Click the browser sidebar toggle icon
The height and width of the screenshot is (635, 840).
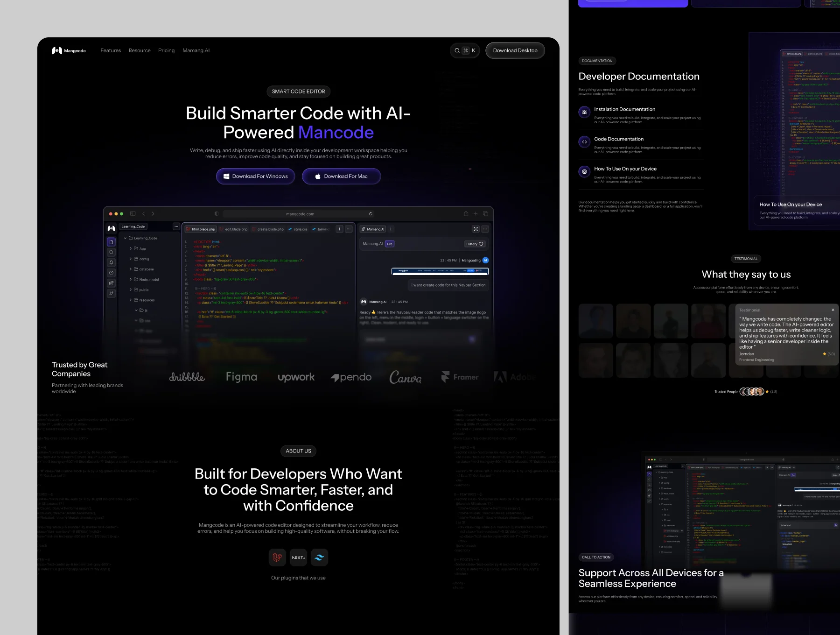tap(133, 213)
